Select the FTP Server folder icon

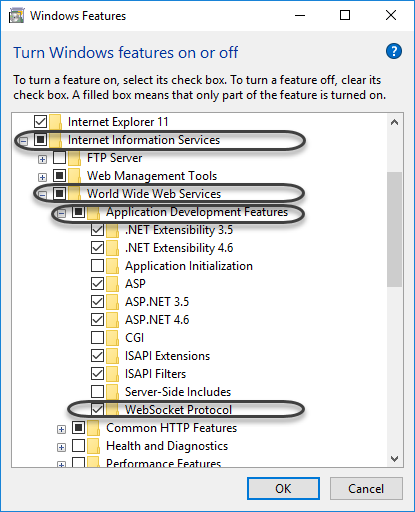(x=74, y=158)
